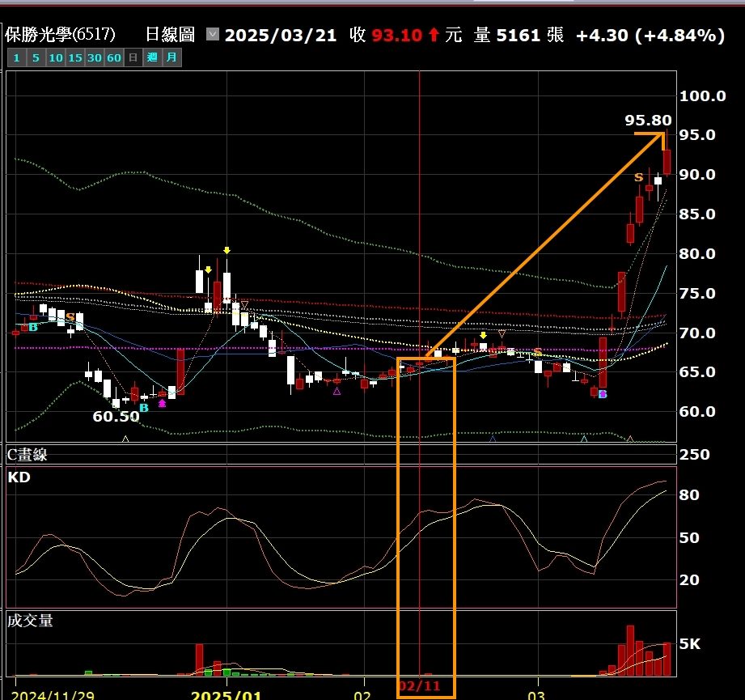
Task: Click the yellow down-arrow marker in late February
Action: pyautogui.click(x=483, y=335)
